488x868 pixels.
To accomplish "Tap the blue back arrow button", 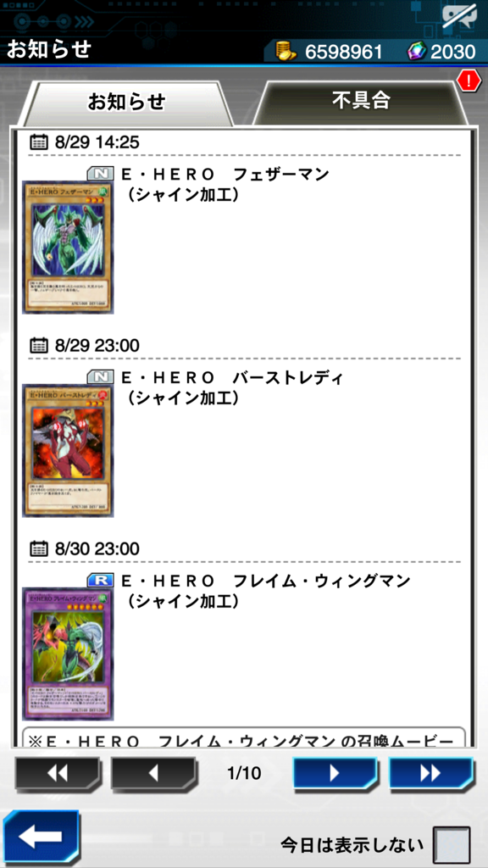I will [40, 838].
